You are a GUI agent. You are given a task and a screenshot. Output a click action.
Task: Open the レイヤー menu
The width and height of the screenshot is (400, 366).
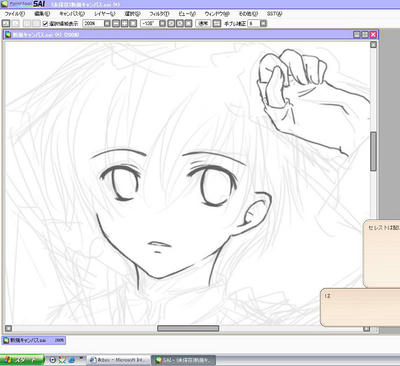104,14
